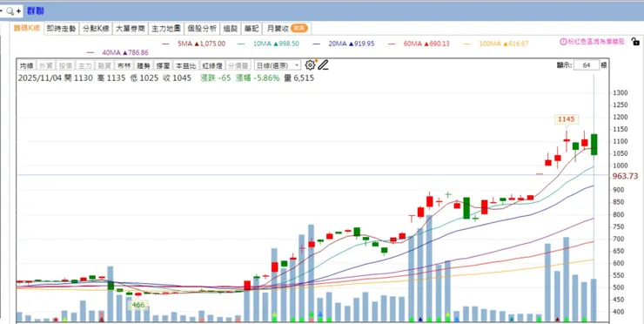Screen dimensions: 644x324
Task: Click the 60MA legend color line
Action: coord(392,44)
